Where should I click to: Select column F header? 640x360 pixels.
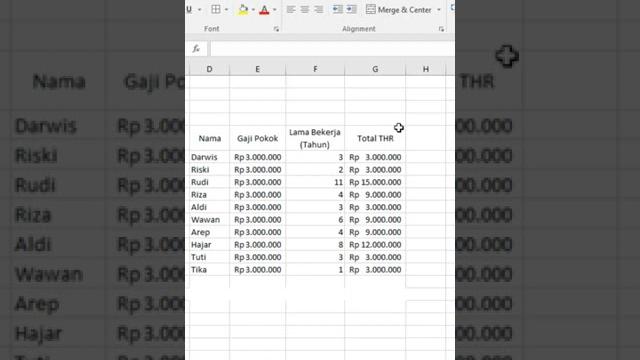(315, 69)
